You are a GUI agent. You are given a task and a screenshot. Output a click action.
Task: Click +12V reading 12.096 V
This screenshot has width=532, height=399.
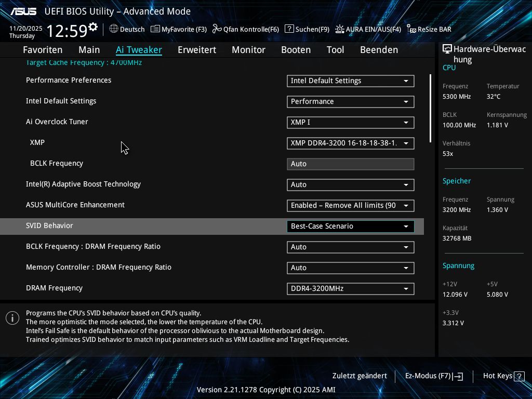coord(455,295)
